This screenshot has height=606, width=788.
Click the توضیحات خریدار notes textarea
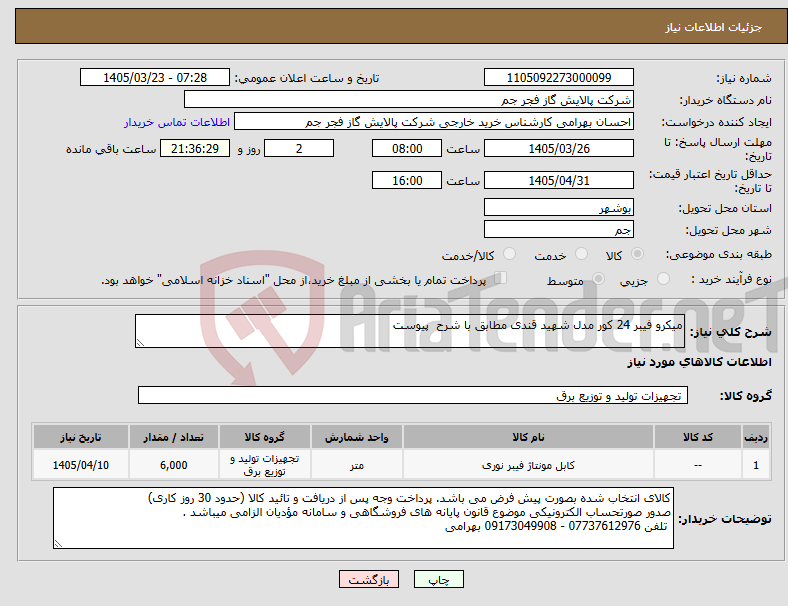click(x=363, y=518)
